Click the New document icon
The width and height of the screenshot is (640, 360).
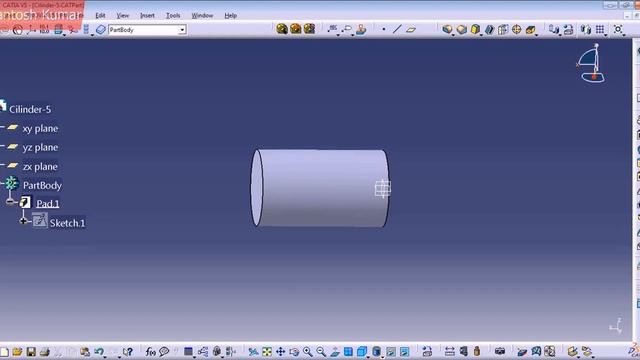(x=4, y=351)
